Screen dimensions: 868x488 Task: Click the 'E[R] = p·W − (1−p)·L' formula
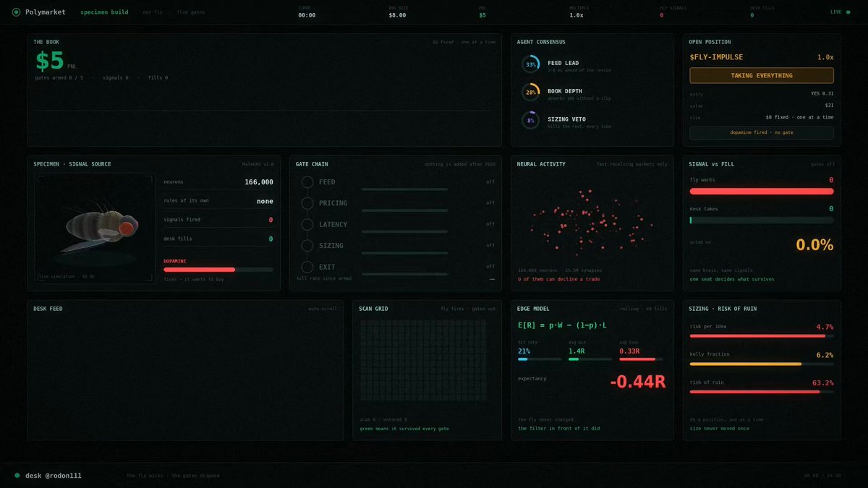click(x=562, y=326)
